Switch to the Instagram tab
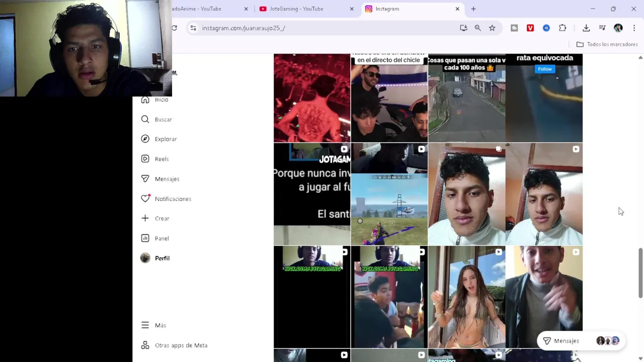644x362 pixels. point(412,9)
